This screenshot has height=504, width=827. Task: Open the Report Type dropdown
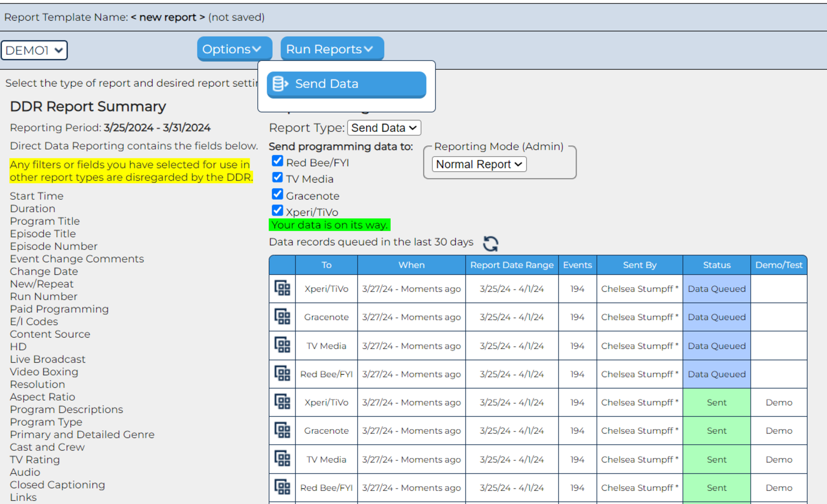click(384, 128)
